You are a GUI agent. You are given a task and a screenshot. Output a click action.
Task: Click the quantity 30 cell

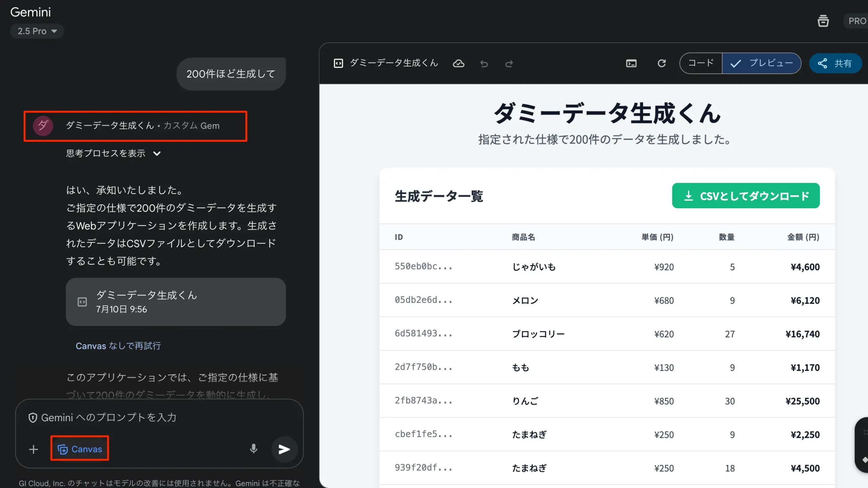(730, 401)
